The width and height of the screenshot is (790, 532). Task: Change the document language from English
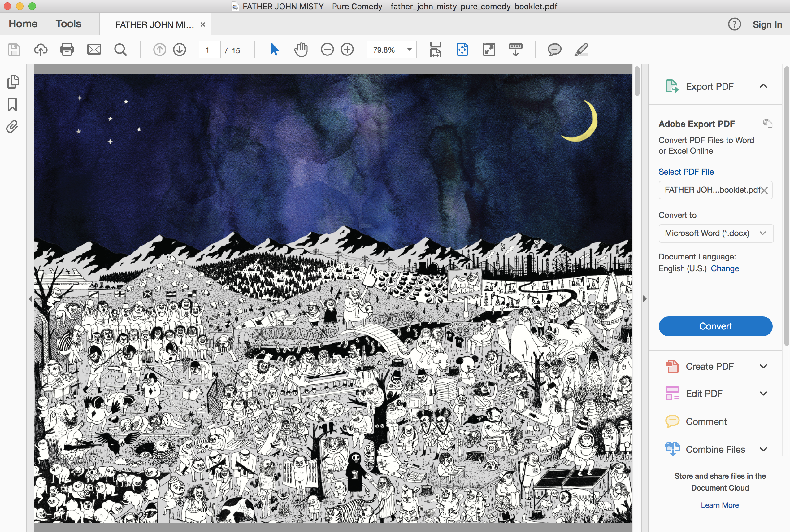725,268
